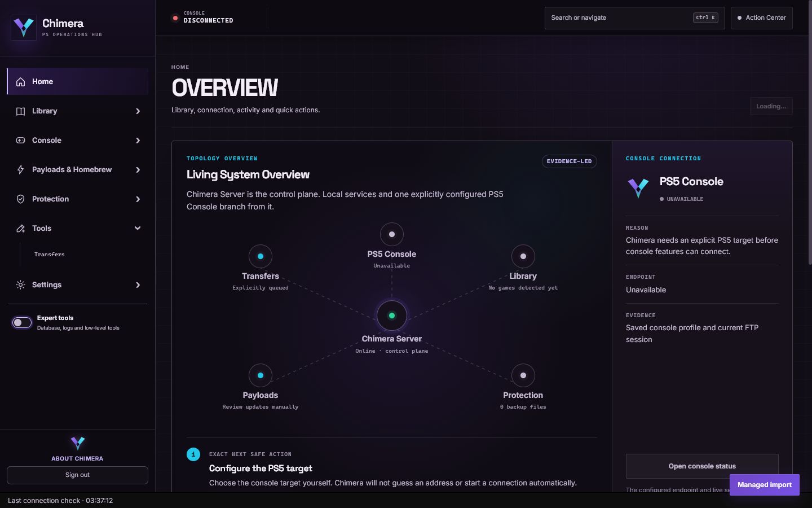Open Payloads & Homebrew menu item
The height and width of the screenshot is (508, 812).
[x=77, y=170]
